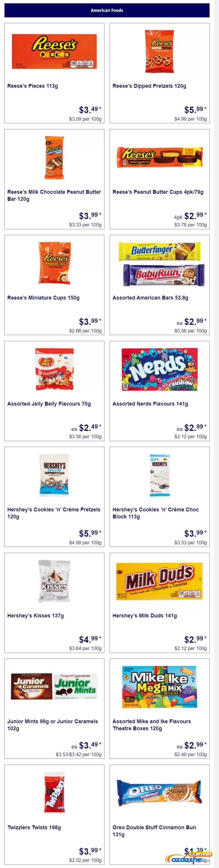Image resolution: width=219 pixels, height=868 pixels.
Task: Click the Baby Ruth bar image
Action: coord(163,275)
